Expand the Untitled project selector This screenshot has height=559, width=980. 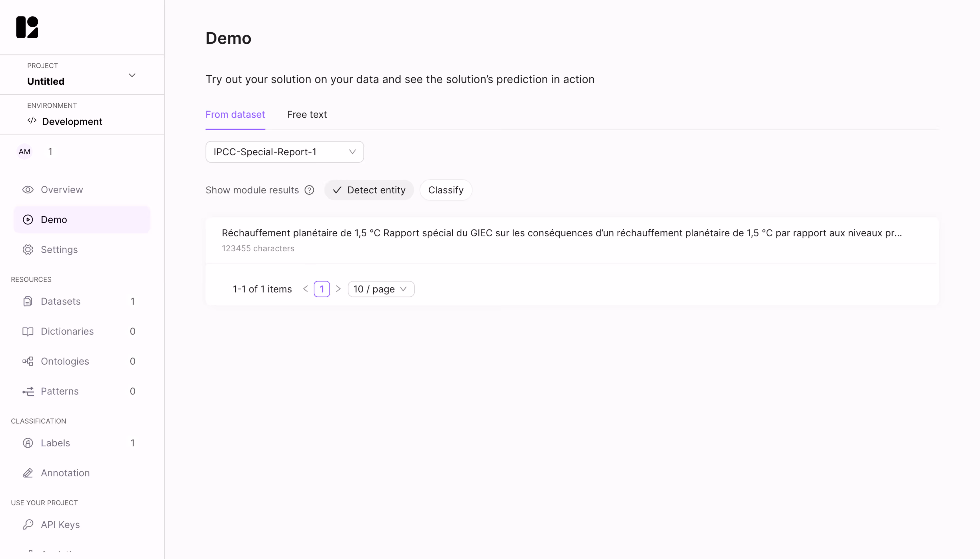[x=132, y=75]
